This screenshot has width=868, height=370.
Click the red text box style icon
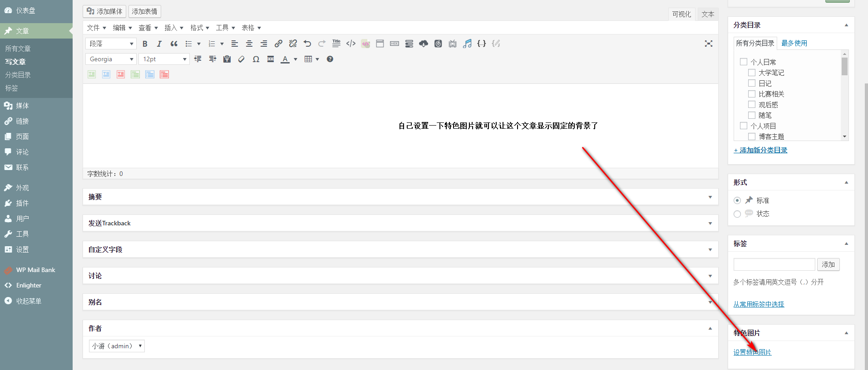coord(121,74)
